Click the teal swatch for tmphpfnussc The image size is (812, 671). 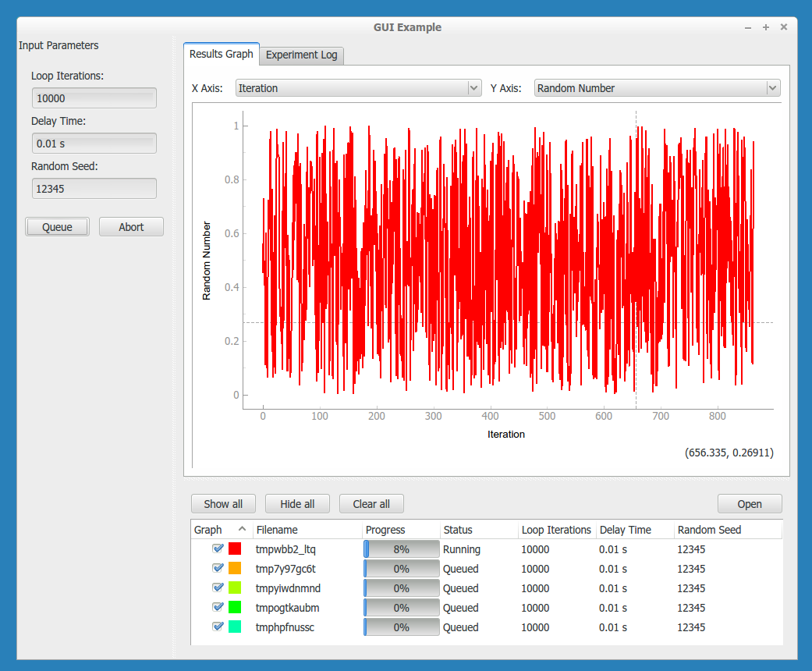click(x=235, y=627)
